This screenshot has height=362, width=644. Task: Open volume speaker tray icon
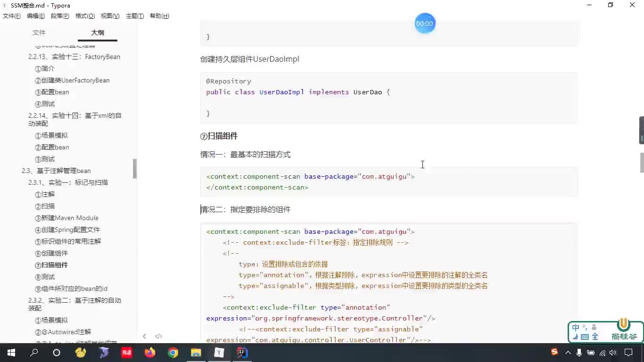tap(613, 353)
